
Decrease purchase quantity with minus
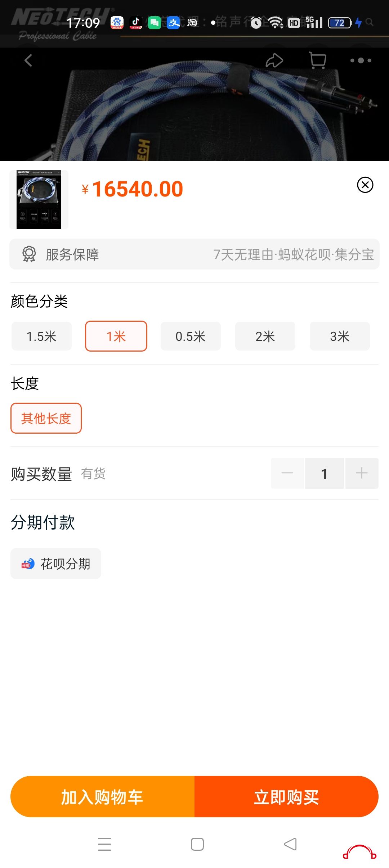click(x=287, y=473)
